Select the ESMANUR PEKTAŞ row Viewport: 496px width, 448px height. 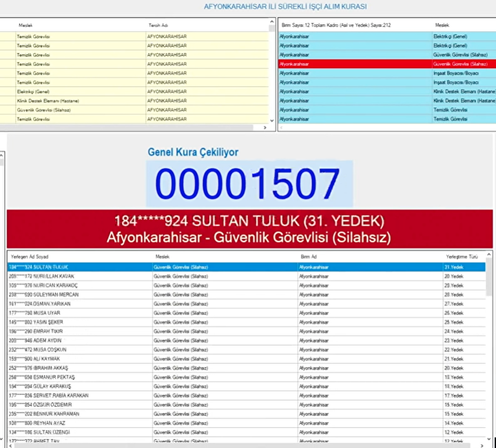click(x=247, y=377)
